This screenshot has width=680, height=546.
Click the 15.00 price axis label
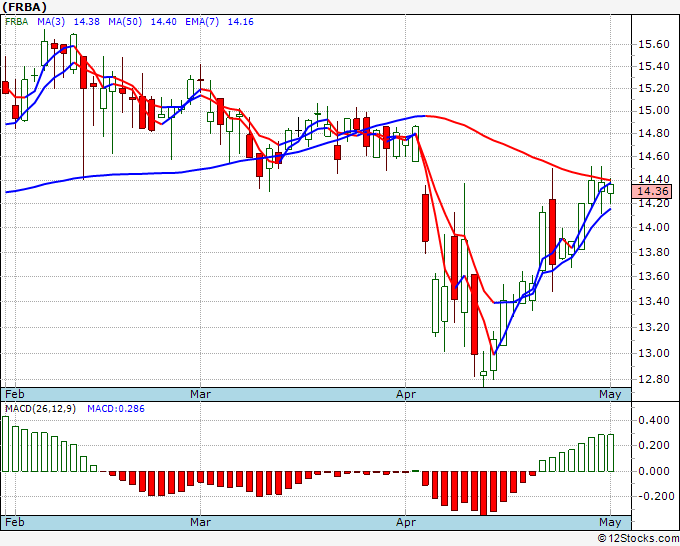click(x=654, y=111)
